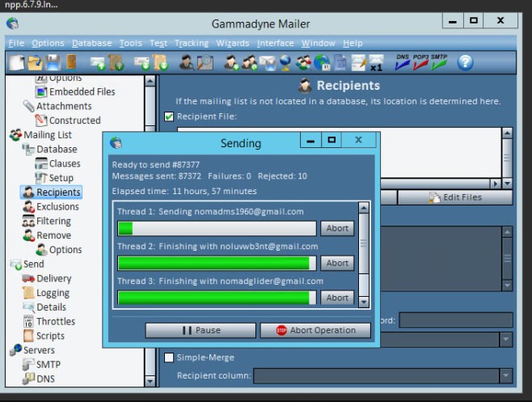The width and height of the screenshot is (532, 402).
Task: Pause the sending operation
Action: (201, 330)
